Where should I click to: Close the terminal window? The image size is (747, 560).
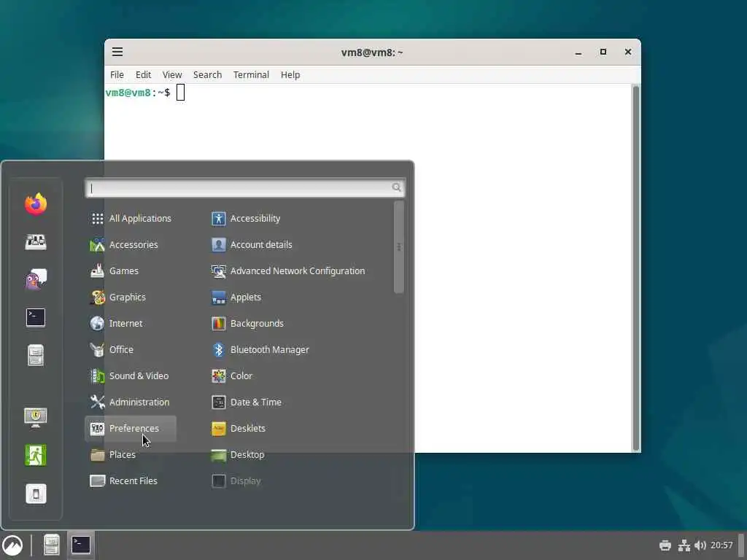click(628, 52)
